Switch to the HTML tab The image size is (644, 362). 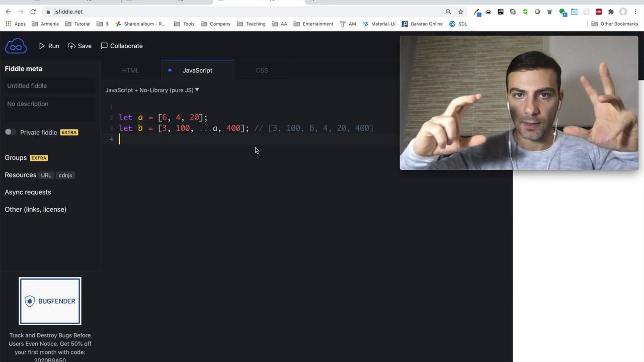click(x=130, y=70)
